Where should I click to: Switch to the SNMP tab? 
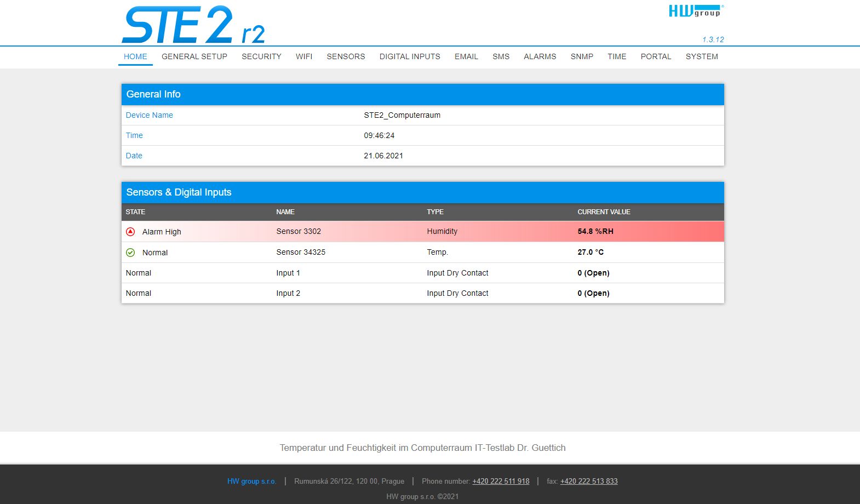click(582, 56)
